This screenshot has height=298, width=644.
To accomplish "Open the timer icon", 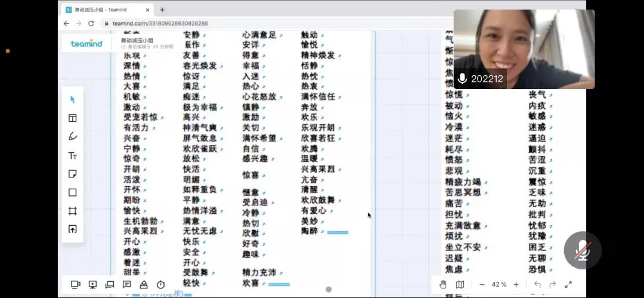I will point(160,284).
